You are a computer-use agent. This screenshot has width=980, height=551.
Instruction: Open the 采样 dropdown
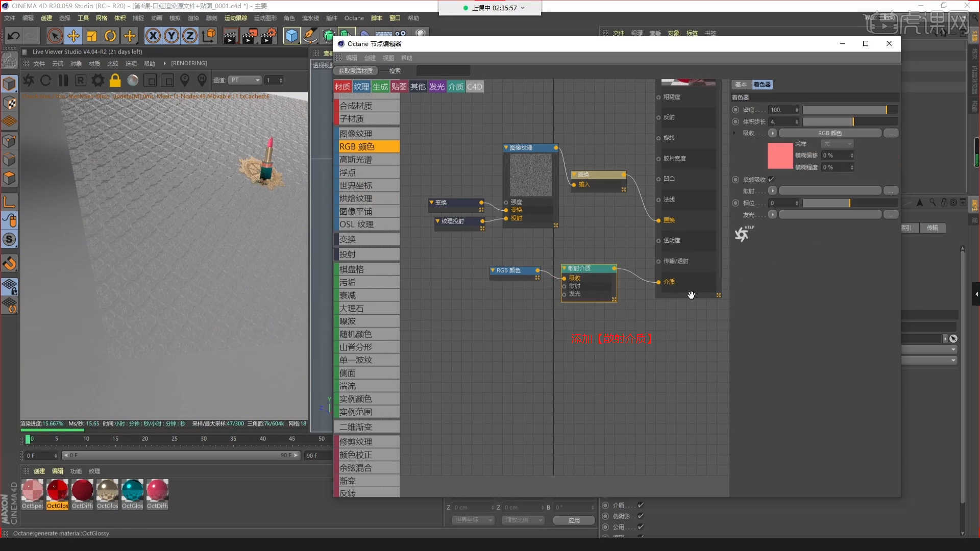click(837, 144)
